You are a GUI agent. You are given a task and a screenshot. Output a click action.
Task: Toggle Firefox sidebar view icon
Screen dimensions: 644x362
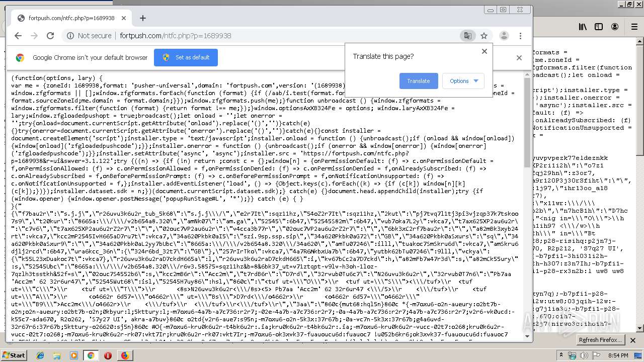click(599, 27)
